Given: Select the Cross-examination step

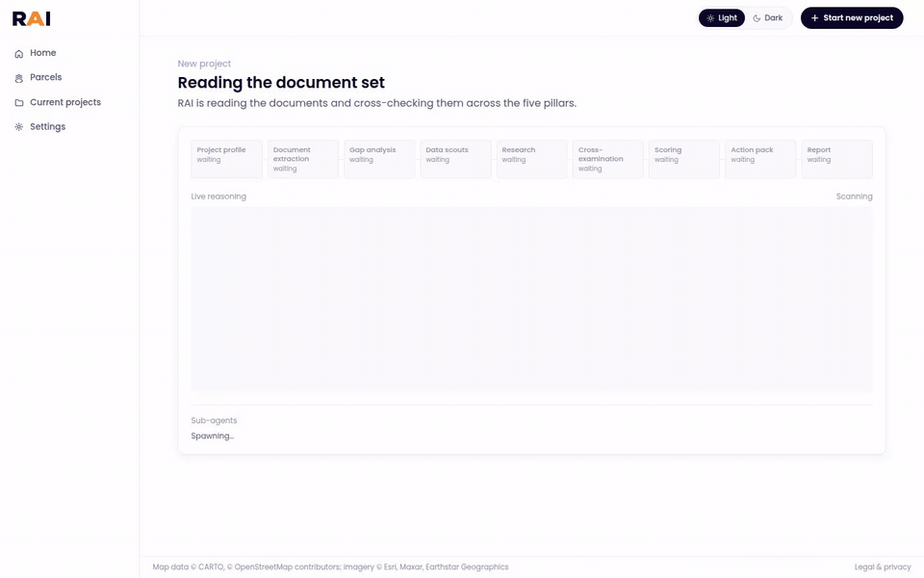Looking at the screenshot, I should [608, 159].
